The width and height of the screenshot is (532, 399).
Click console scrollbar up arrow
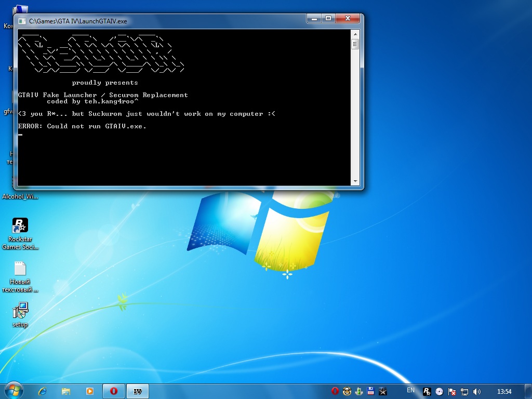point(355,34)
